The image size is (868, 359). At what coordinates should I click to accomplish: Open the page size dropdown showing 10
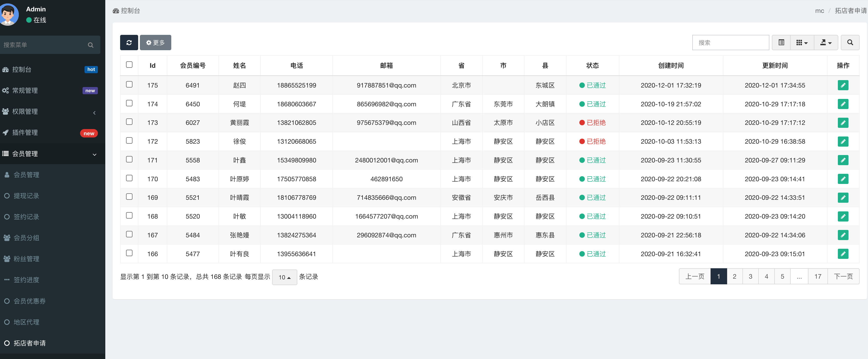point(284,277)
